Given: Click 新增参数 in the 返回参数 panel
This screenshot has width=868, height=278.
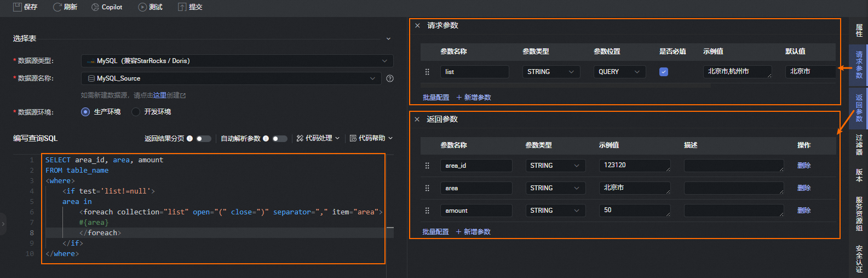Looking at the screenshot, I should click(473, 232).
